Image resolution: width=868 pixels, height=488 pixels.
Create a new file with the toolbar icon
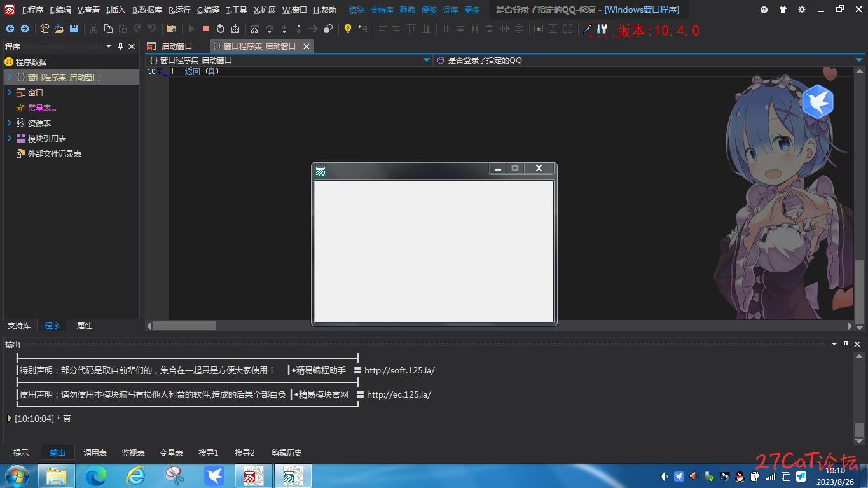tap(45, 29)
